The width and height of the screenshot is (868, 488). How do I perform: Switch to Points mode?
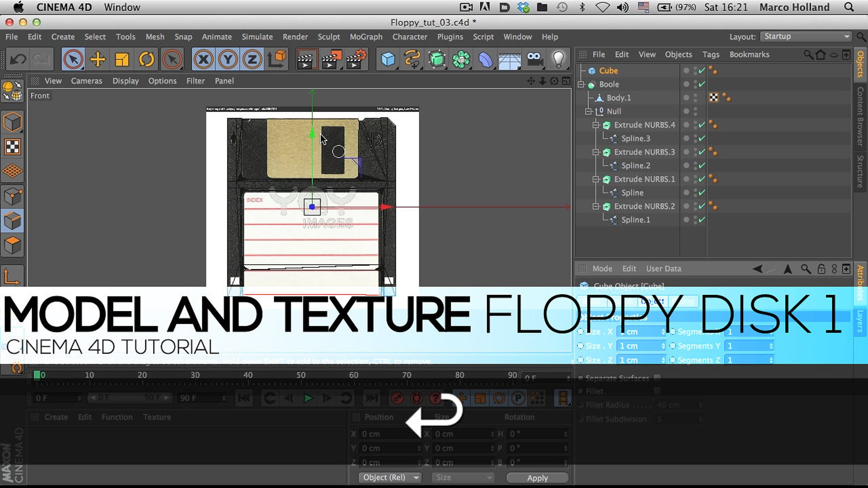[13, 197]
